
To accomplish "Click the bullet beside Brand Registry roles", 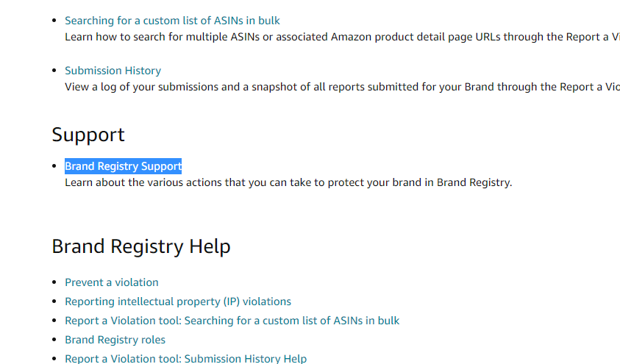I will tap(54, 340).
